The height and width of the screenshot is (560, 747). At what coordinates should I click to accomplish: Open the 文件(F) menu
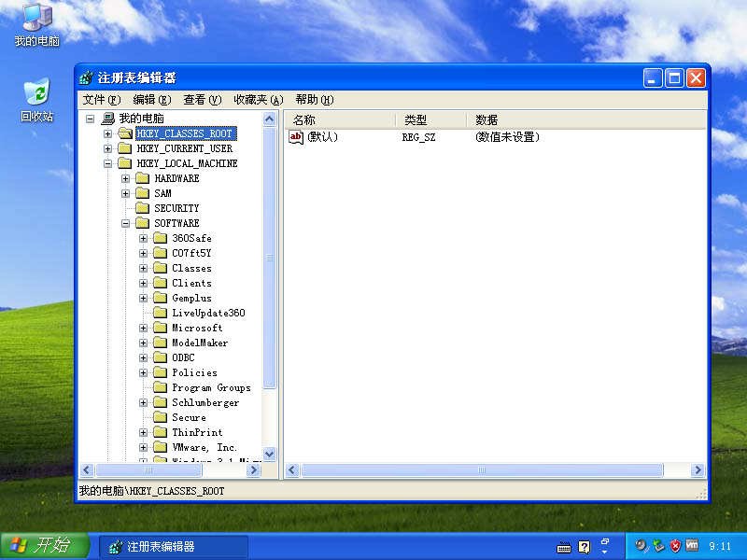[102, 100]
